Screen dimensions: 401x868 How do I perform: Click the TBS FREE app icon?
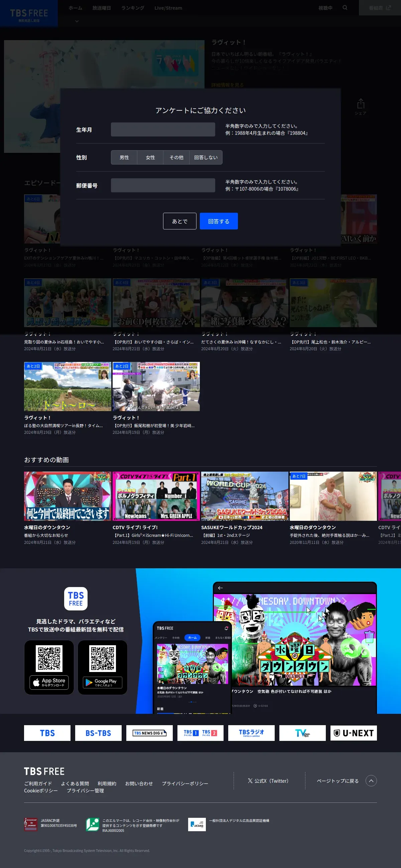pos(76,599)
